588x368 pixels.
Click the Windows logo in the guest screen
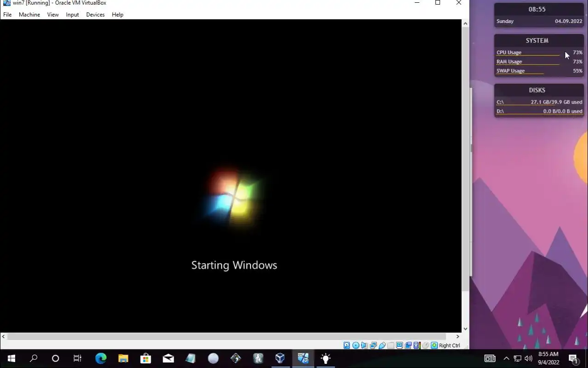tap(233, 197)
